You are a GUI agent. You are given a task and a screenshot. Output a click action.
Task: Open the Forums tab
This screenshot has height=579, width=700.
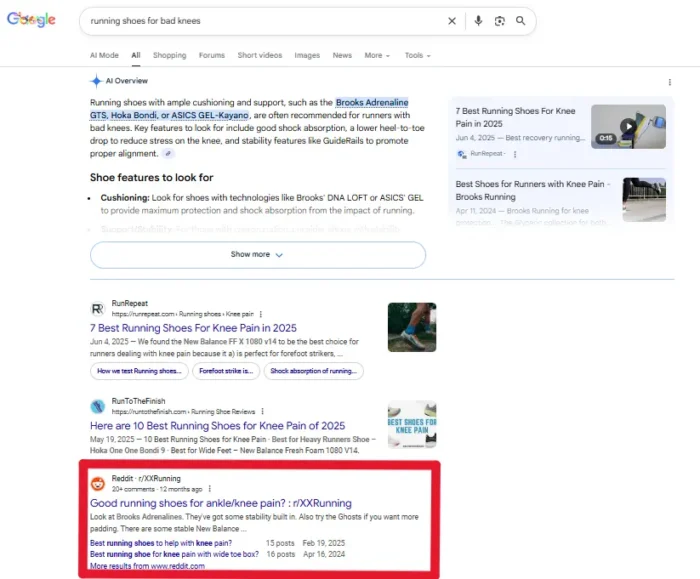tap(212, 55)
